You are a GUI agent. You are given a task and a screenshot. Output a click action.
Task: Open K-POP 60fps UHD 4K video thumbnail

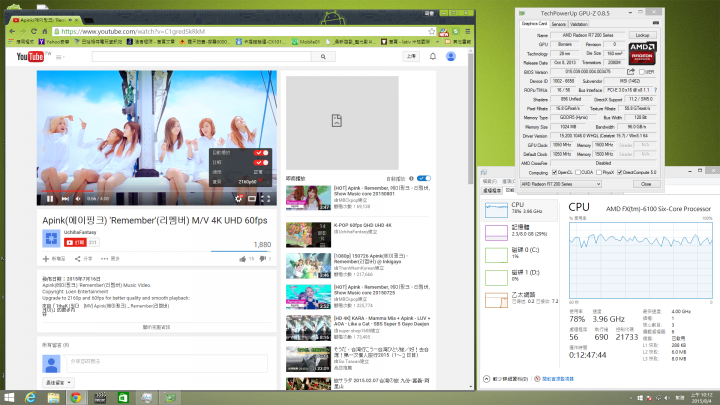(308, 235)
